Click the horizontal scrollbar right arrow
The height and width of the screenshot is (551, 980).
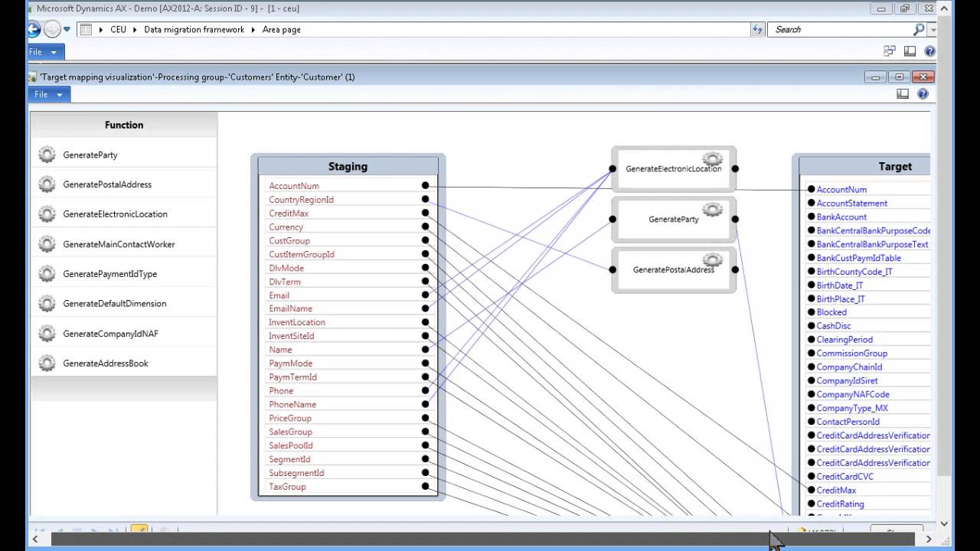(x=928, y=540)
